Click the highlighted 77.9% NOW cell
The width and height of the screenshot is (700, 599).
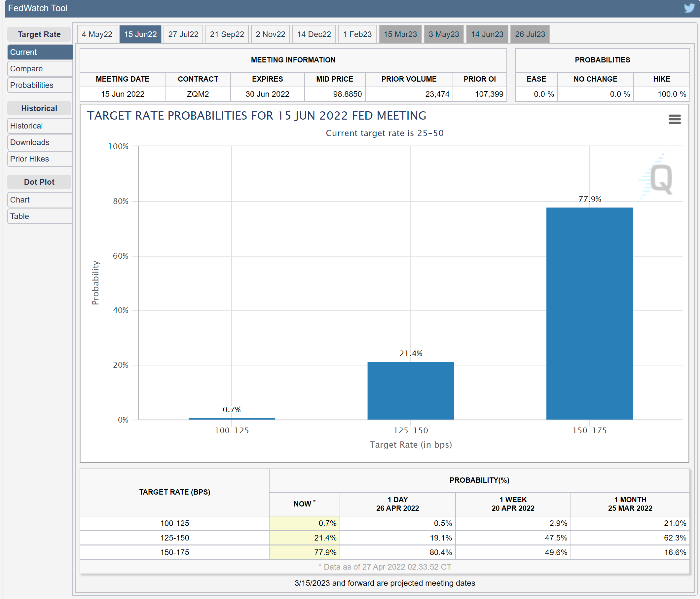click(304, 552)
